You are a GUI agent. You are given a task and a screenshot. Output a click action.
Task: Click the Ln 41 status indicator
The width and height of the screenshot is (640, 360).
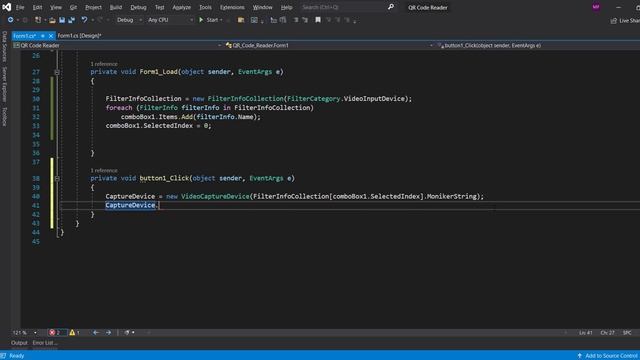pos(586,333)
